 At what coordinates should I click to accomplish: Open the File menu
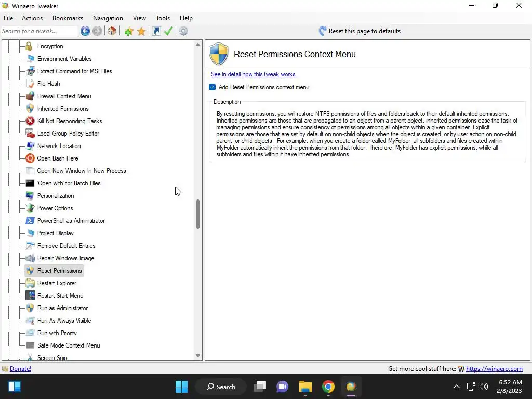[x=8, y=18]
